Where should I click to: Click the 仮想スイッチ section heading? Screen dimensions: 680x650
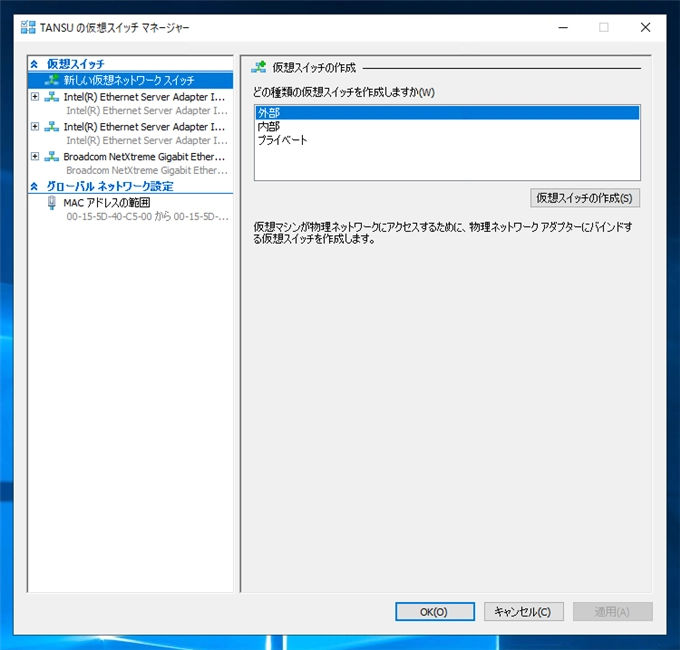[x=75, y=64]
